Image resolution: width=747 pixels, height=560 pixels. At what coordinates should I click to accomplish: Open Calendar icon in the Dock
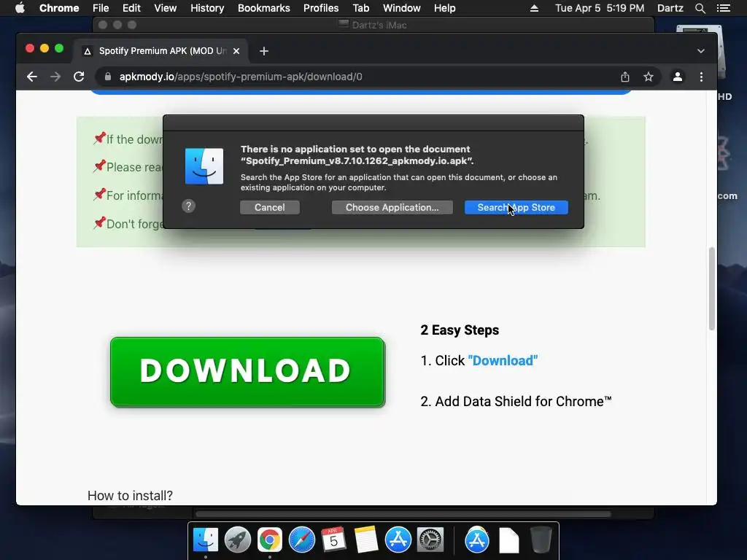[334, 540]
